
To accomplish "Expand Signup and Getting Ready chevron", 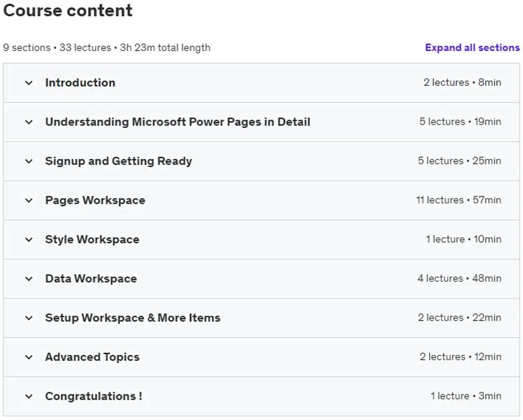I will (x=29, y=161).
